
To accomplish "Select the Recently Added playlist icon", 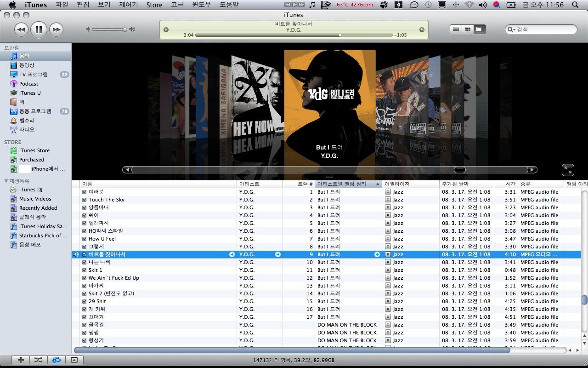I will (14, 208).
